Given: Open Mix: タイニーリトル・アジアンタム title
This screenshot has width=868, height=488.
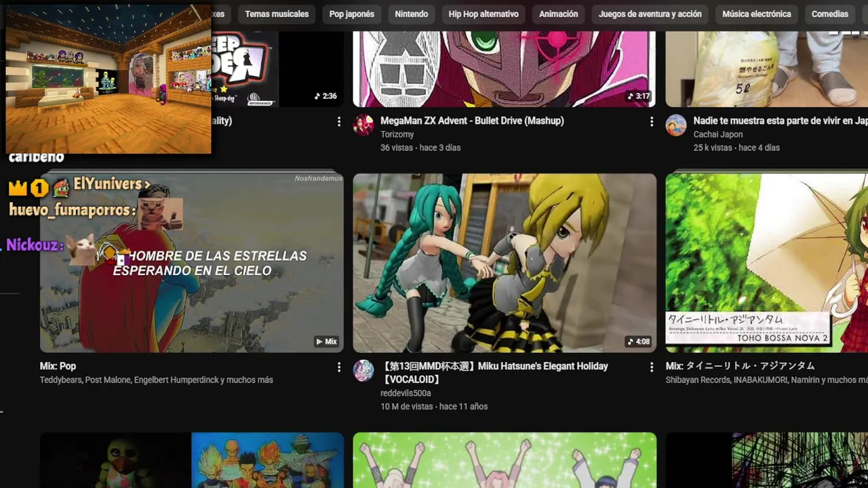Looking at the screenshot, I should [741, 366].
